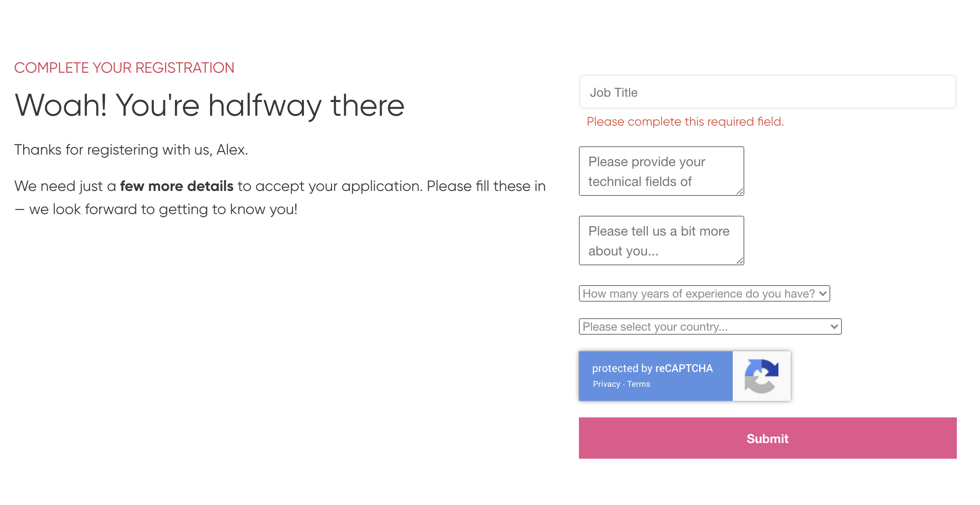Screen dimensions: 980x505
Task: Click the resize handle on about you textarea
Action: point(740,261)
